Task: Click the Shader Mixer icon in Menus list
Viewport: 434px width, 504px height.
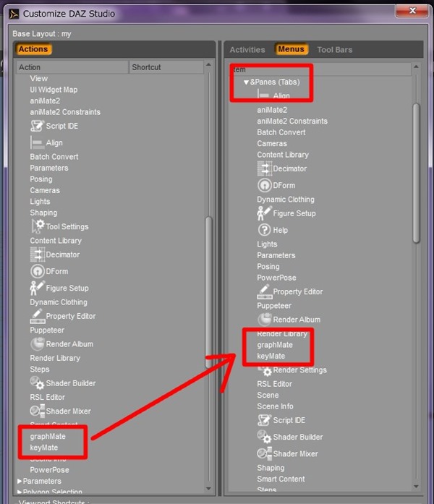Action: point(264,453)
